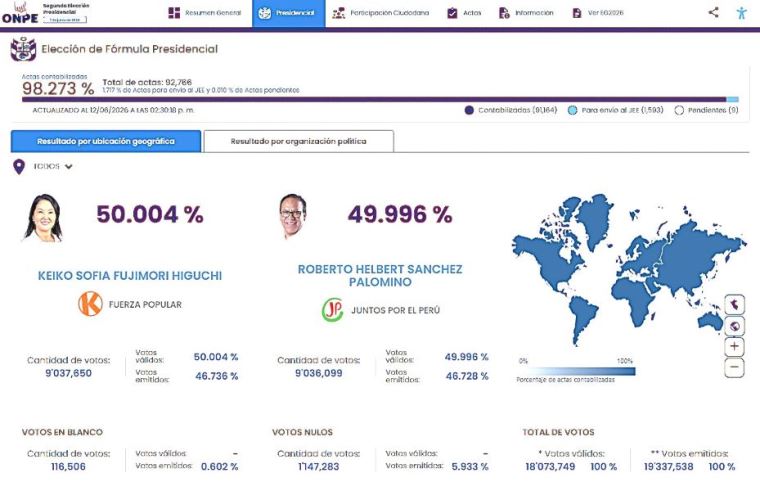Select Resultado por ubicación geográfica tab
Viewport: 760px width, 491px height.
coord(106,141)
